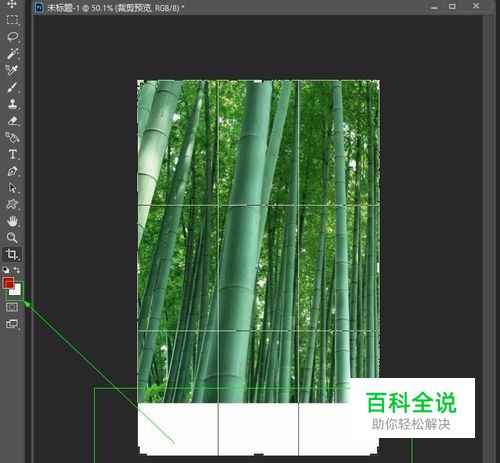Select the Rectangular Marquee tool

(12, 20)
